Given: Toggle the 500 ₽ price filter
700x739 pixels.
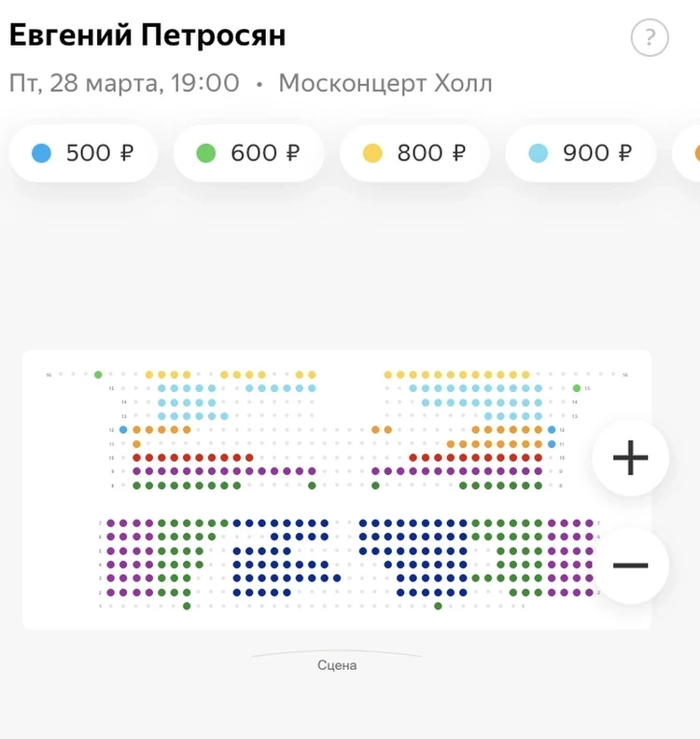Looking at the screenshot, I should [83, 153].
